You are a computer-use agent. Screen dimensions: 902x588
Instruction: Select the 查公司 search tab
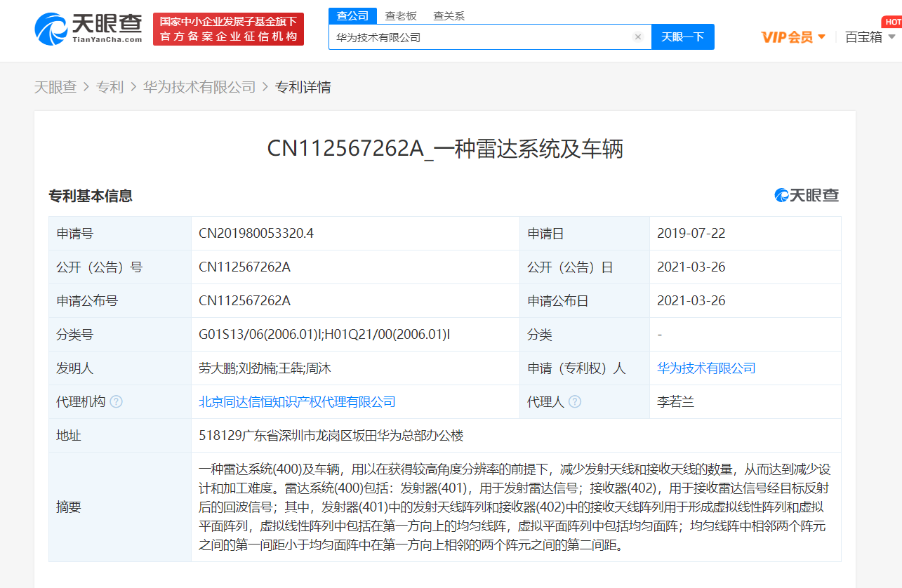click(352, 15)
